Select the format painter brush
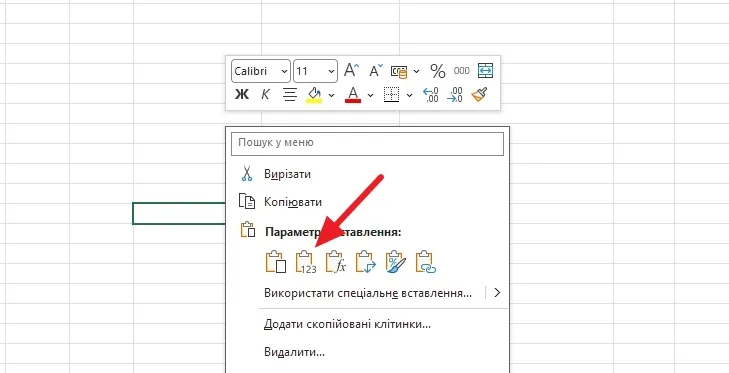 [479, 95]
